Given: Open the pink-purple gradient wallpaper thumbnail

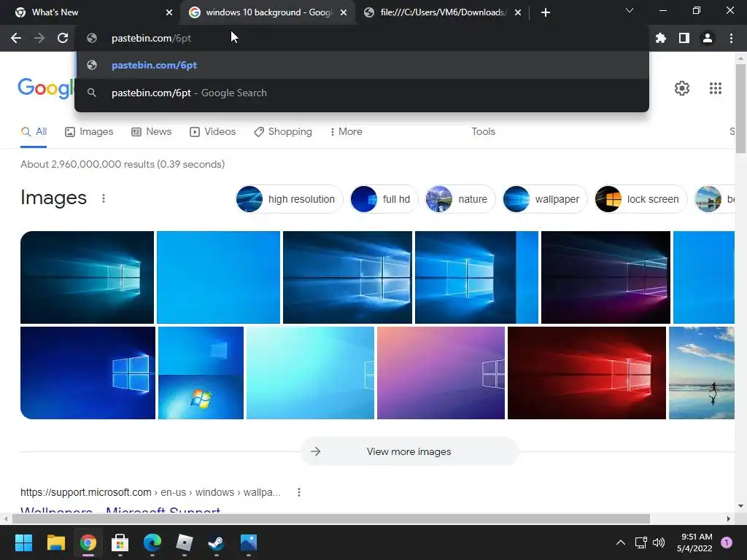Looking at the screenshot, I should pos(441,373).
